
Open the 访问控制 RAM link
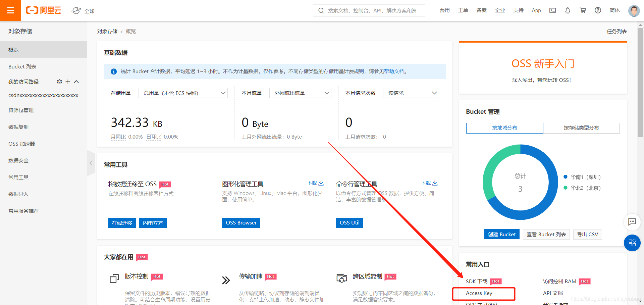click(559, 281)
